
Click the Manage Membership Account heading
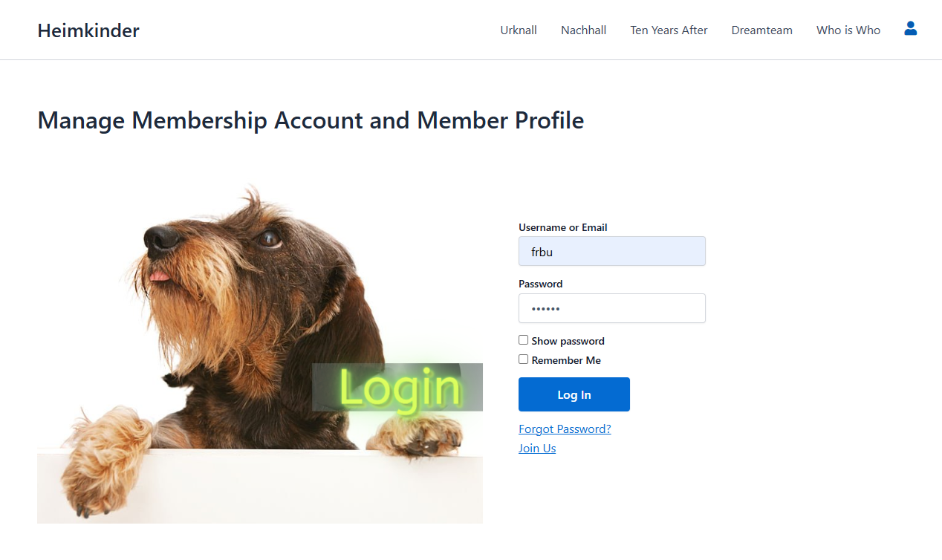pyautogui.click(x=311, y=120)
